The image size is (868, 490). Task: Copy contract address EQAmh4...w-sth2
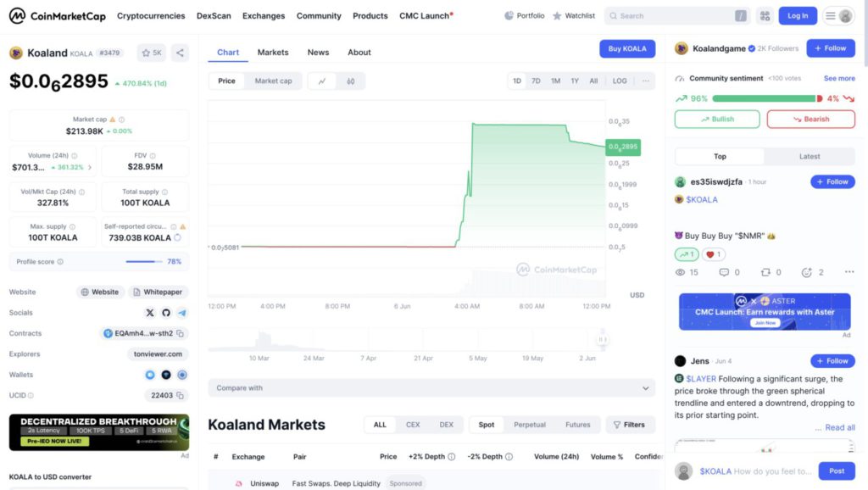[180, 333]
